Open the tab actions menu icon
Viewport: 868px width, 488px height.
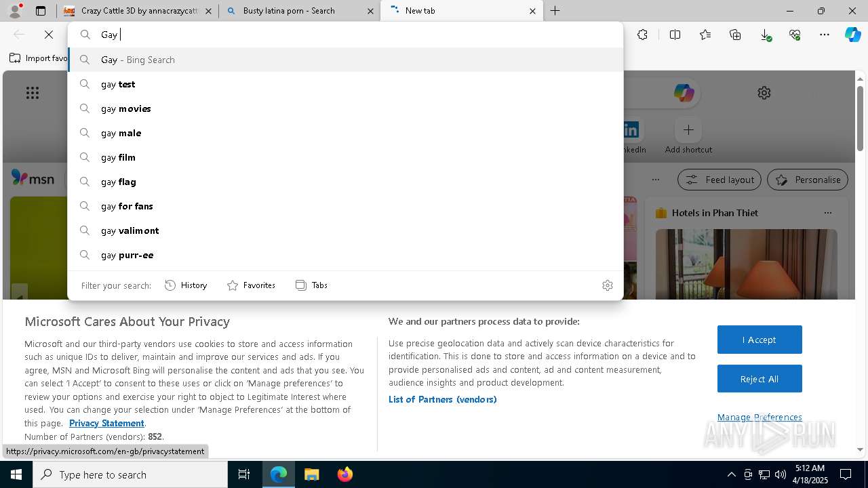[x=41, y=11]
